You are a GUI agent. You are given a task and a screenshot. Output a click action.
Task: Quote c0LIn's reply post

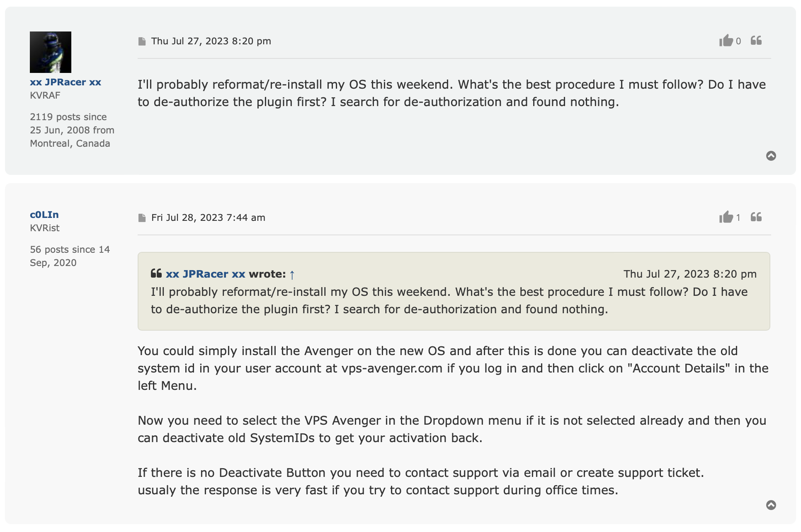pos(756,217)
